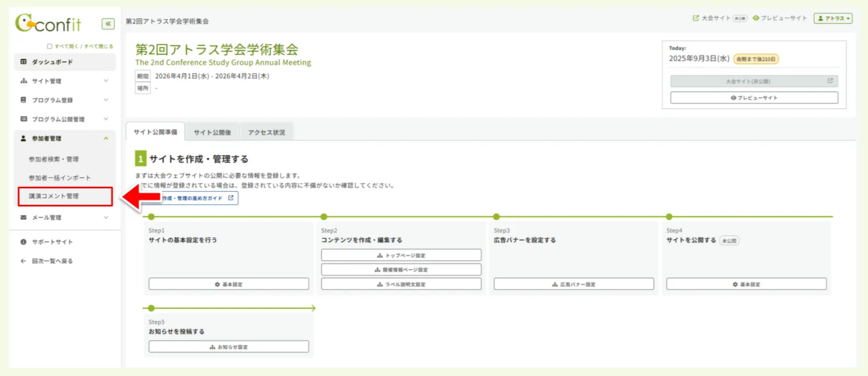Click the プレビューサイト button in the Today panel
The width and height of the screenshot is (868, 376).
pos(754,97)
